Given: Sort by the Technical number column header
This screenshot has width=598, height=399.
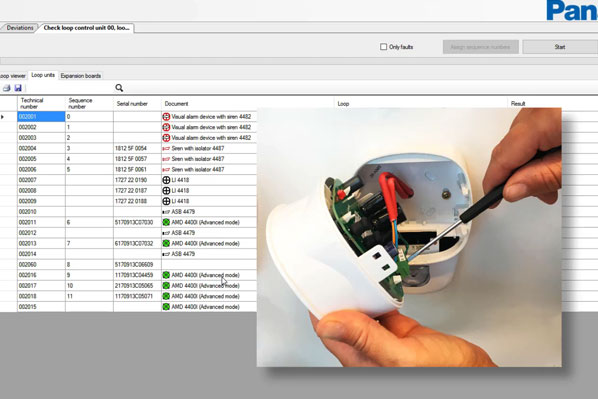Looking at the screenshot, I should (x=41, y=103).
